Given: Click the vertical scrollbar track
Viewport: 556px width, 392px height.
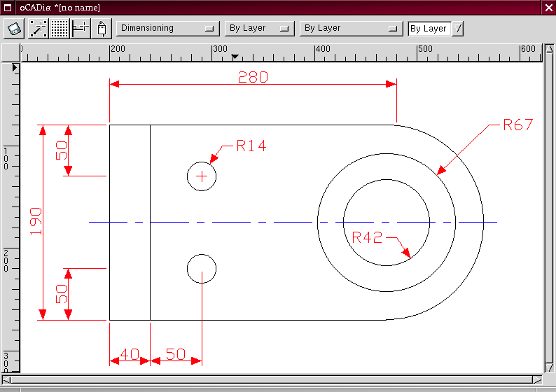Looking at the screenshot, I should pos(549,210).
